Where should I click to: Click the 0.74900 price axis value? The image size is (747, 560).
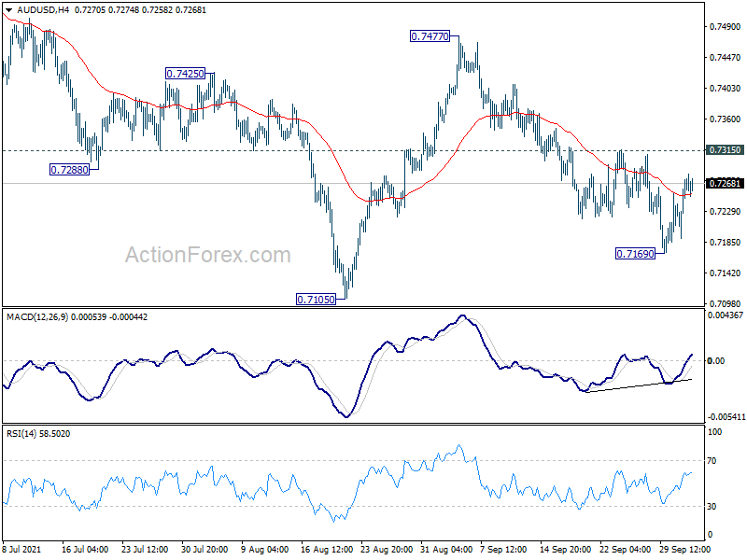(x=726, y=27)
